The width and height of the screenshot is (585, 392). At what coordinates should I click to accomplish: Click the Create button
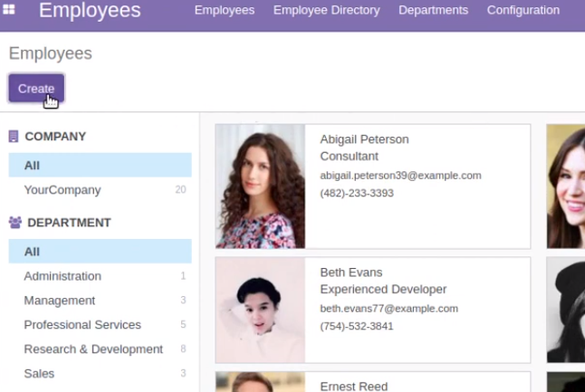pos(36,89)
